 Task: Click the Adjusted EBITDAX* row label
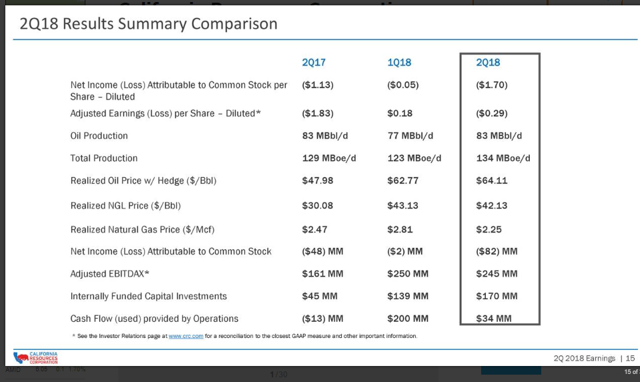tap(109, 274)
